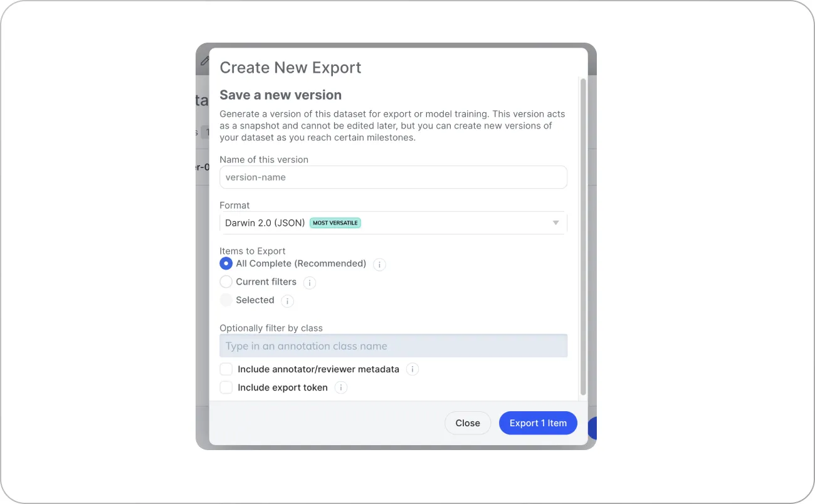This screenshot has height=504, width=815.
Task: Click info icon next to Include export token
Action: point(340,387)
